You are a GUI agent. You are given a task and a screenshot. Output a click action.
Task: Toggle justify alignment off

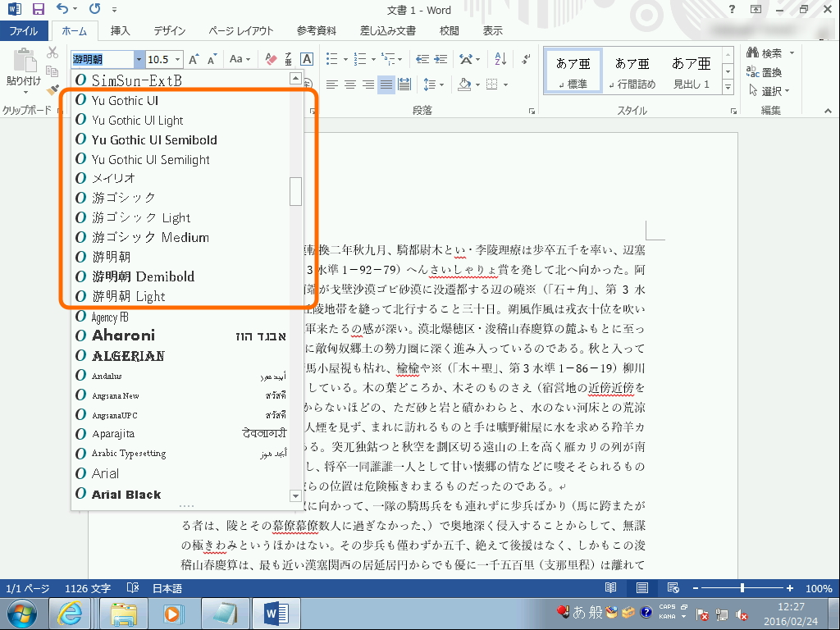pos(386,84)
